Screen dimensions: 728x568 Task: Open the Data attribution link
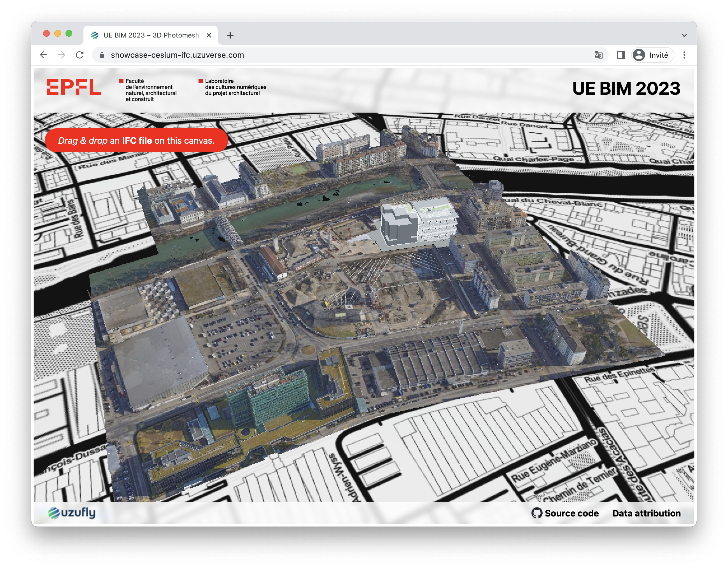click(x=647, y=513)
